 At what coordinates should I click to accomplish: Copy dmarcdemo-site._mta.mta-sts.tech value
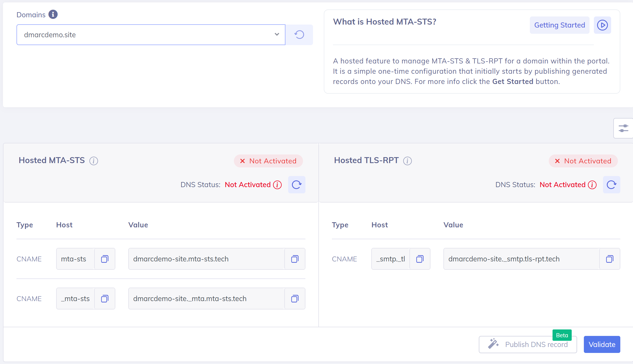295,299
